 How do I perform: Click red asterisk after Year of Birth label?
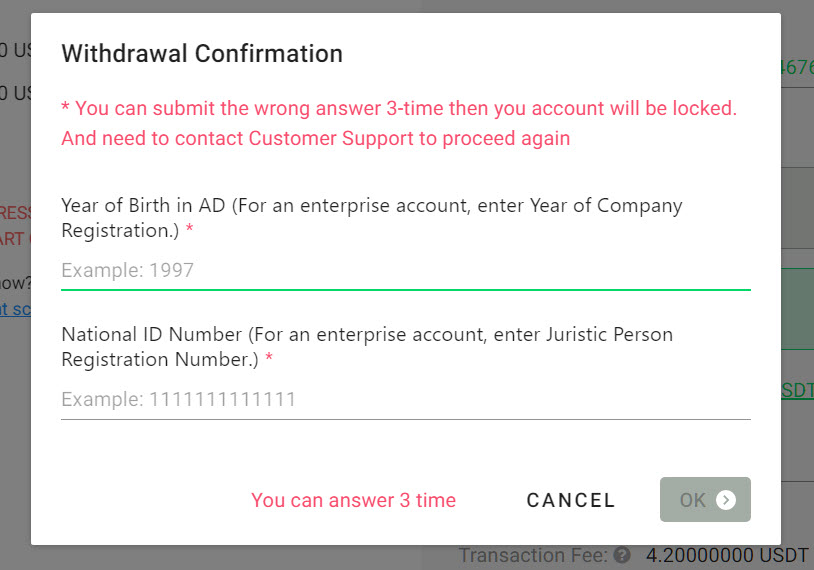coord(189,227)
